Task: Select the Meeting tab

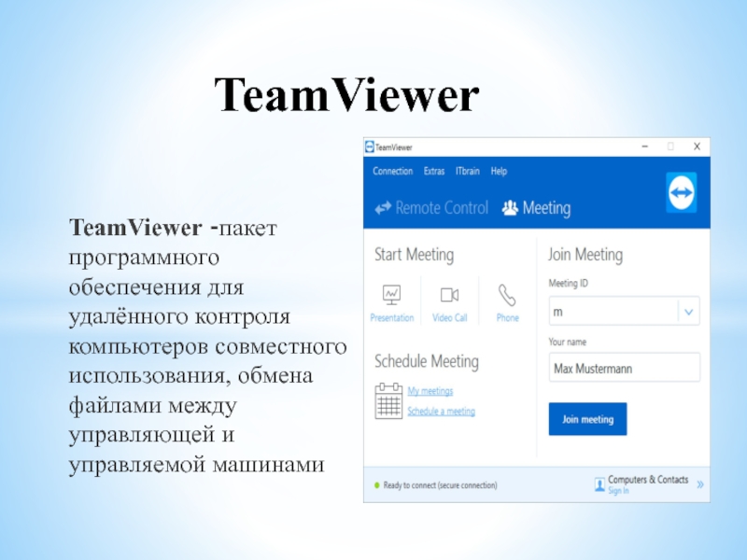Action: (x=536, y=208)
